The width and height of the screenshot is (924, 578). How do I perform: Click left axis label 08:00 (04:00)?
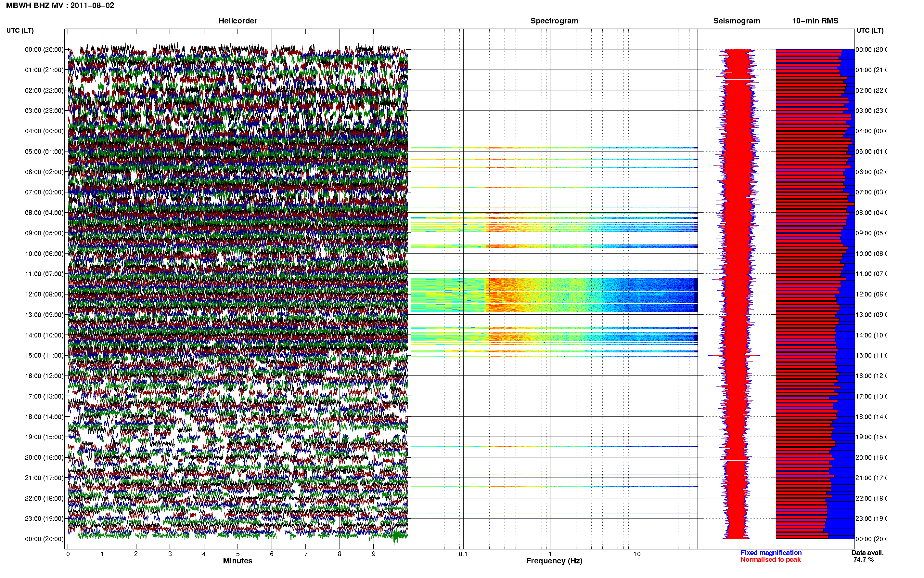pyautogui.click(x=44, y=213)
